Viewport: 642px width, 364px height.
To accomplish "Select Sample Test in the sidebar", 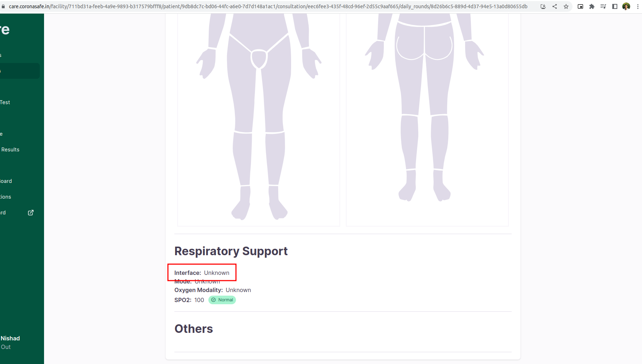I will pos(5,102).
